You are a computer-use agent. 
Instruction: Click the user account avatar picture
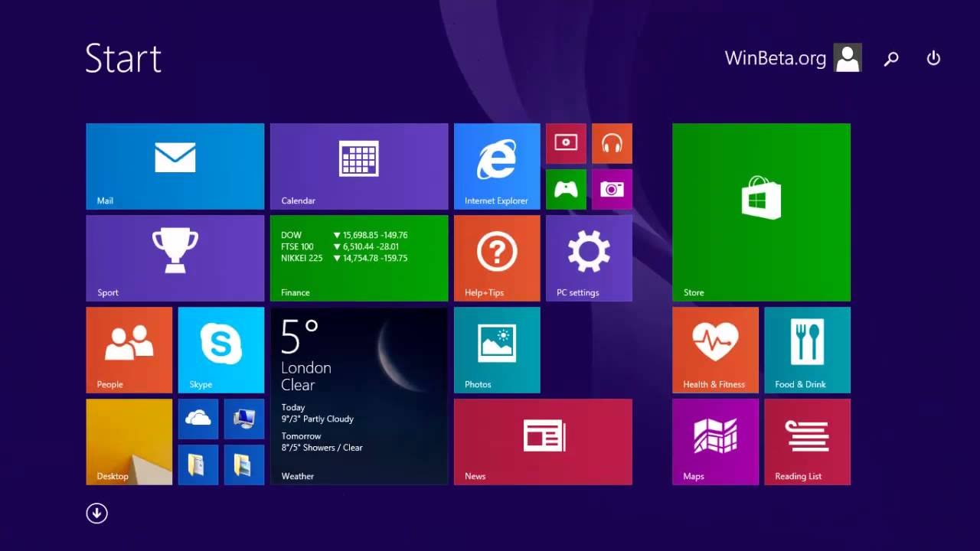(848, 58)
